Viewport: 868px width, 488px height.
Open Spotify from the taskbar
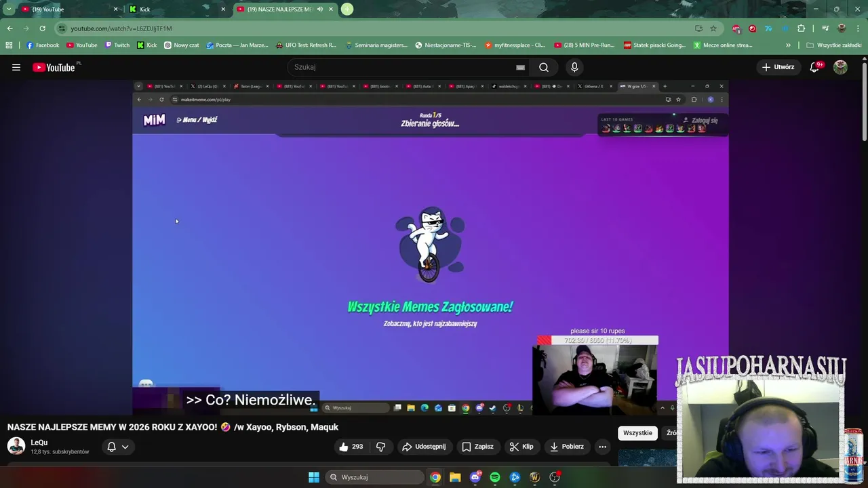[495, 477]
